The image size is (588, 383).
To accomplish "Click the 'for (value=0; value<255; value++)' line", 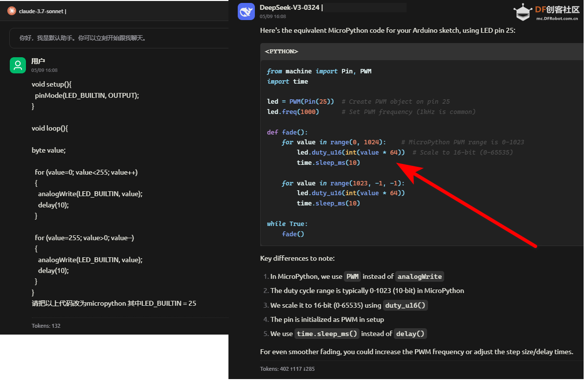I will 86,172.
